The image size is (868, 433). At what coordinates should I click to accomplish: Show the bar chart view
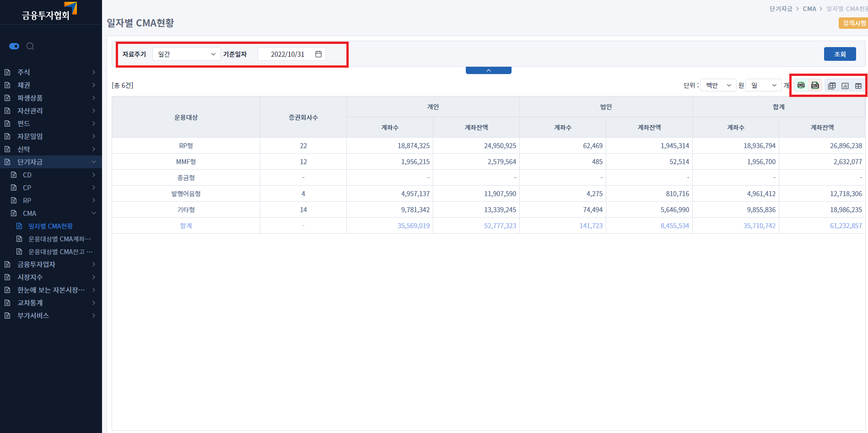pos(845,86)
